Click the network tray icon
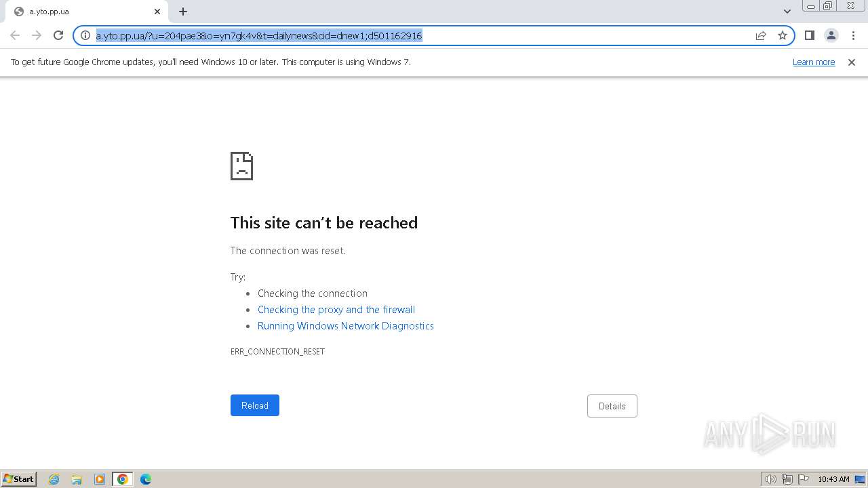Image resolution: width=868 pixels, height=488 pixels. click(x=787, y=479)
